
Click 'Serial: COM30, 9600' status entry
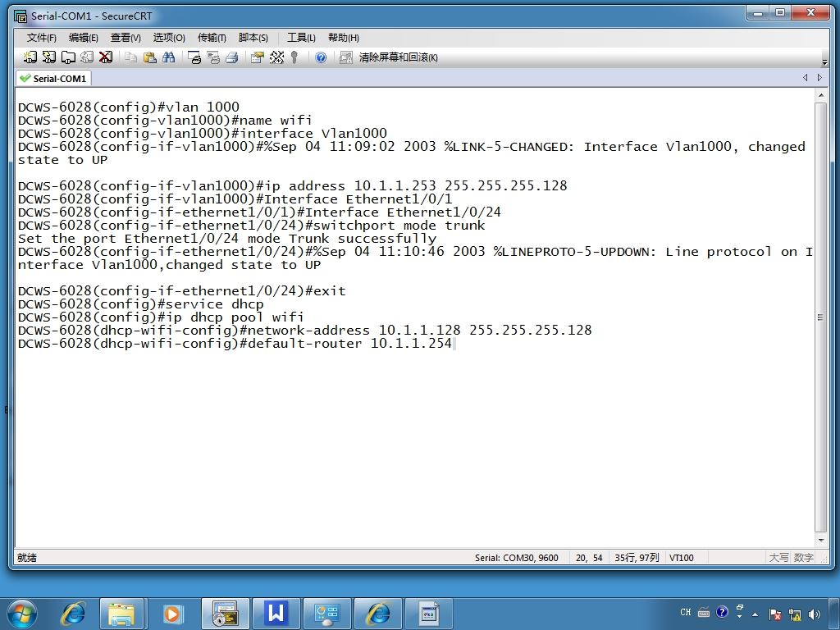[517, 558]
